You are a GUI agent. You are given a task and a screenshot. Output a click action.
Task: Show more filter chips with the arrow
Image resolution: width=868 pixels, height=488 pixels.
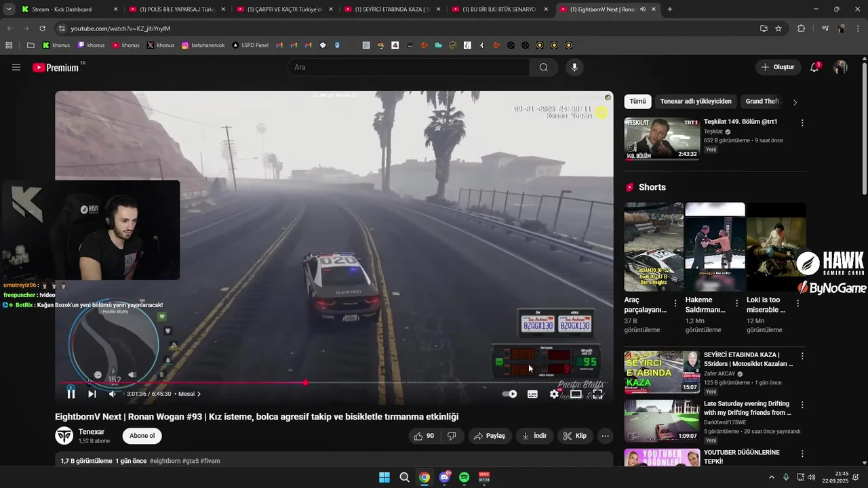(795, 102)
